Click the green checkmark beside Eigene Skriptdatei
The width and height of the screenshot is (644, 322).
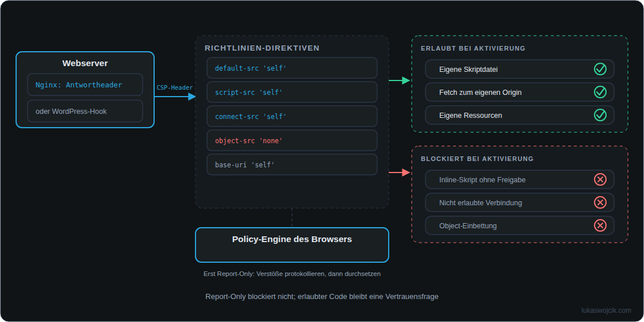600,69
